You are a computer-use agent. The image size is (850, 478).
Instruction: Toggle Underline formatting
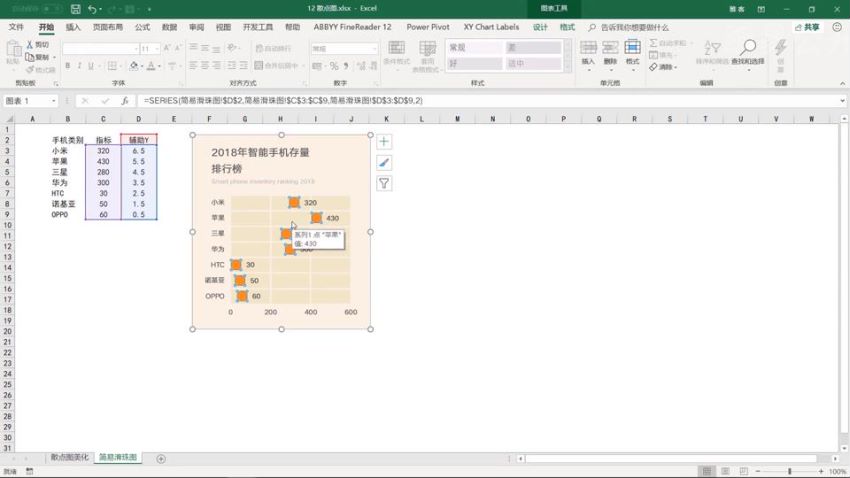pyautogui.click(x=91, y=66)
